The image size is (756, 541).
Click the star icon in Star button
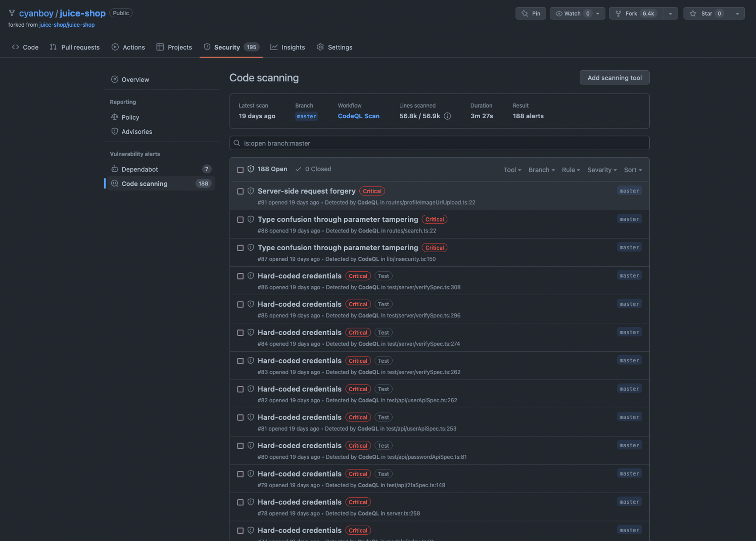(x=693, y=13)
